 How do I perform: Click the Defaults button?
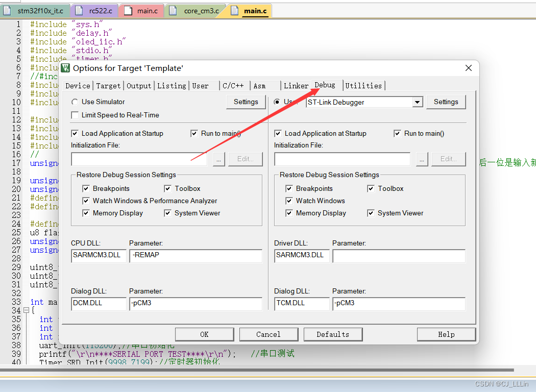(x=333, y=334)
